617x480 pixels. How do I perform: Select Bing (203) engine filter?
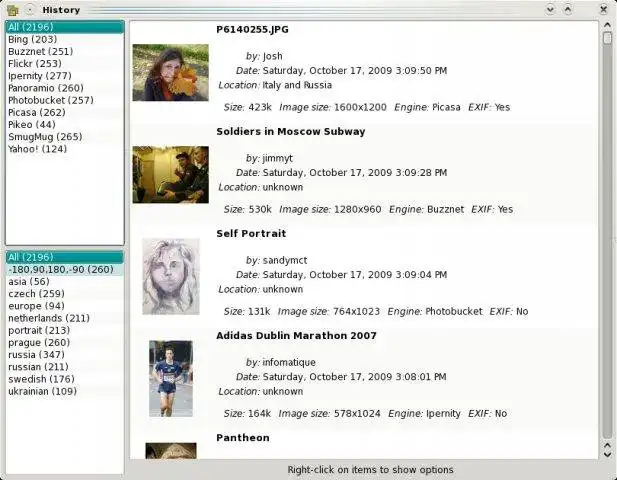[65, 39]
